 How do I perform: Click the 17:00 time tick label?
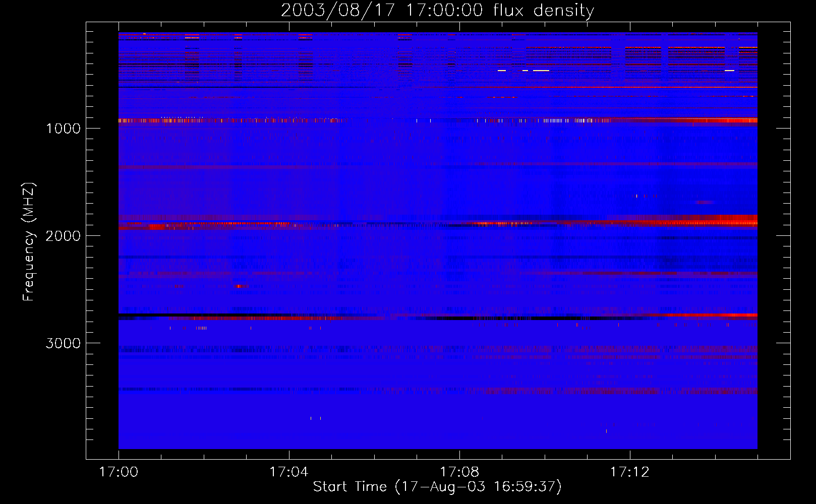pyautogui.click(x=119, y=472)
